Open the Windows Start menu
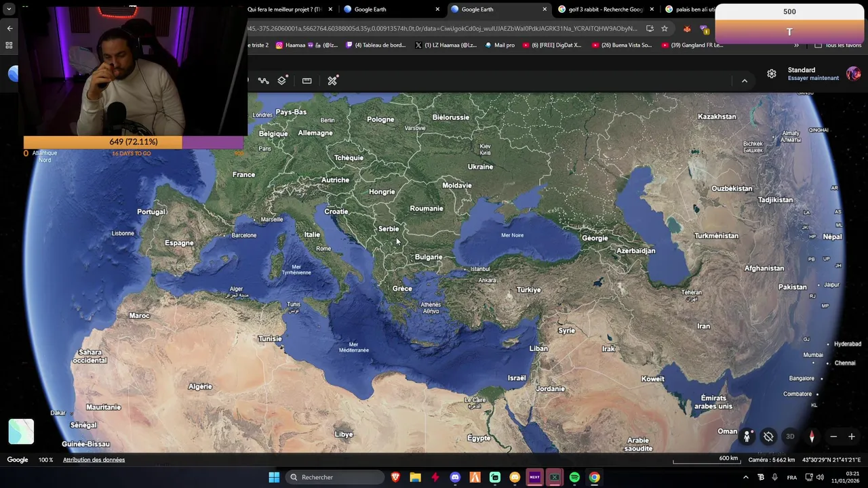Viewport: 868px width, 488px height. tap(274, 477)
